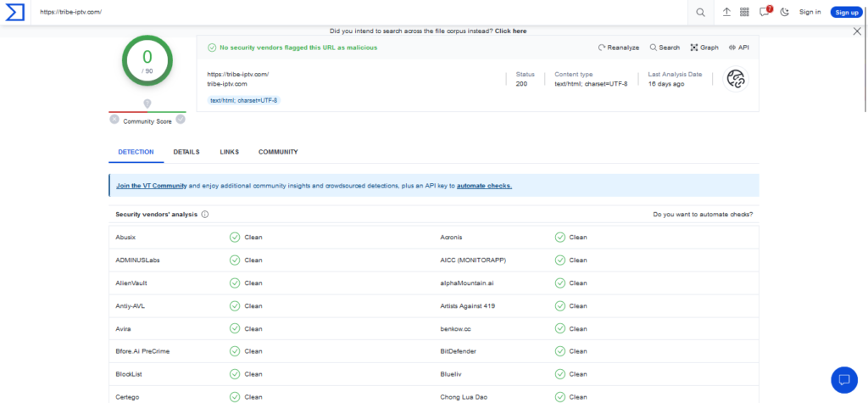Viewport: 868px width, 403px height.
Task: Click the Reanalyze button
Action: (618, 48)
